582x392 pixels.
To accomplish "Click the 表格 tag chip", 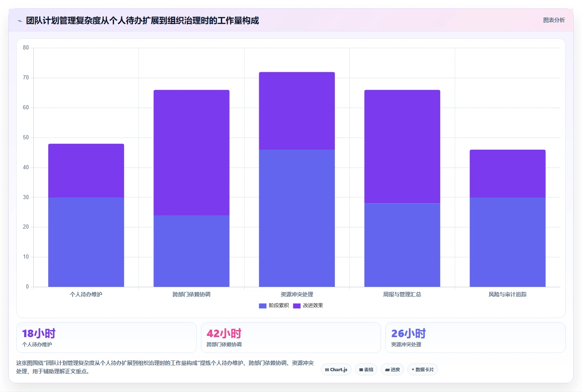I will tap(366, 370).
